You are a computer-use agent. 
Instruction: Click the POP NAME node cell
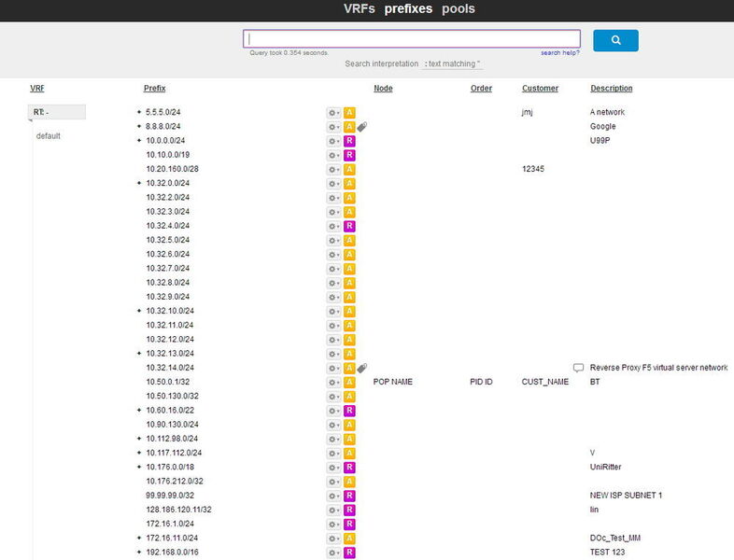click(x=393, y=382)
